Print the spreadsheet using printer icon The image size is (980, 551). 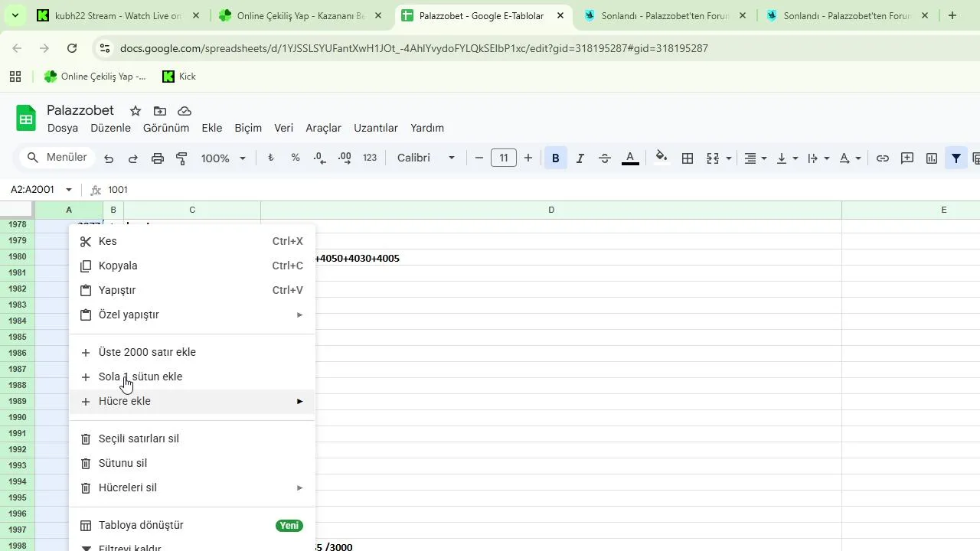coord(158,158)
